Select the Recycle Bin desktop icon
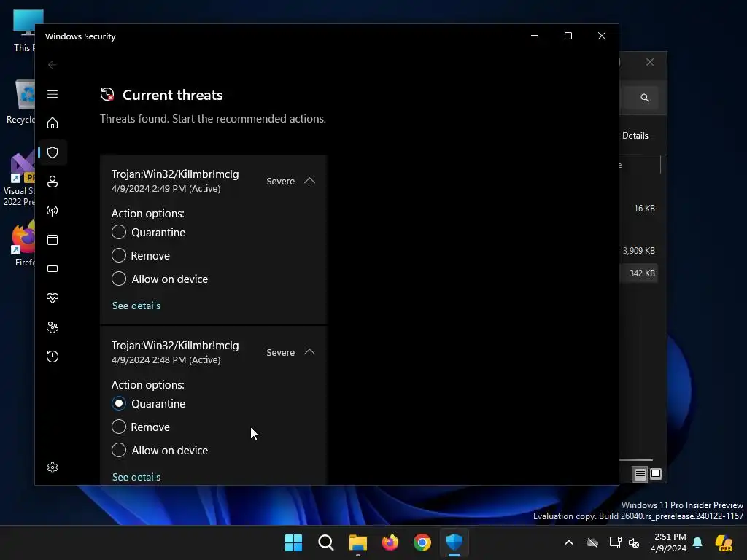 tap(23, 101)
